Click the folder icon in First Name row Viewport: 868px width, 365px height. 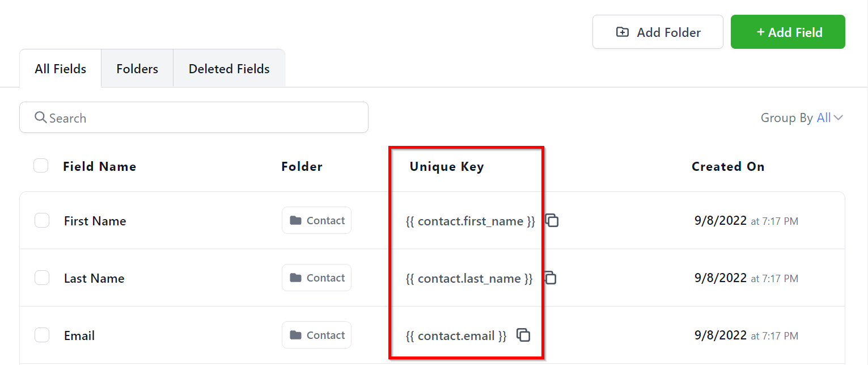295,220
